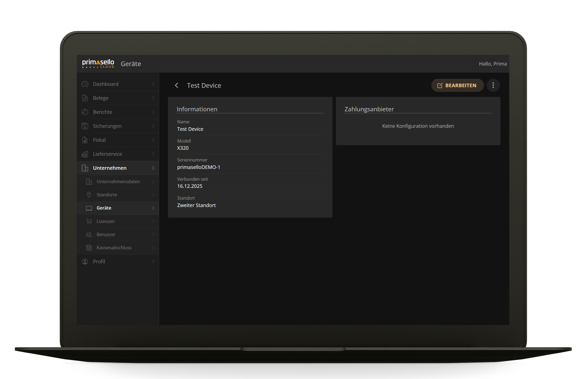Click the Kassenabschluss report icon

tap(89, 247)
